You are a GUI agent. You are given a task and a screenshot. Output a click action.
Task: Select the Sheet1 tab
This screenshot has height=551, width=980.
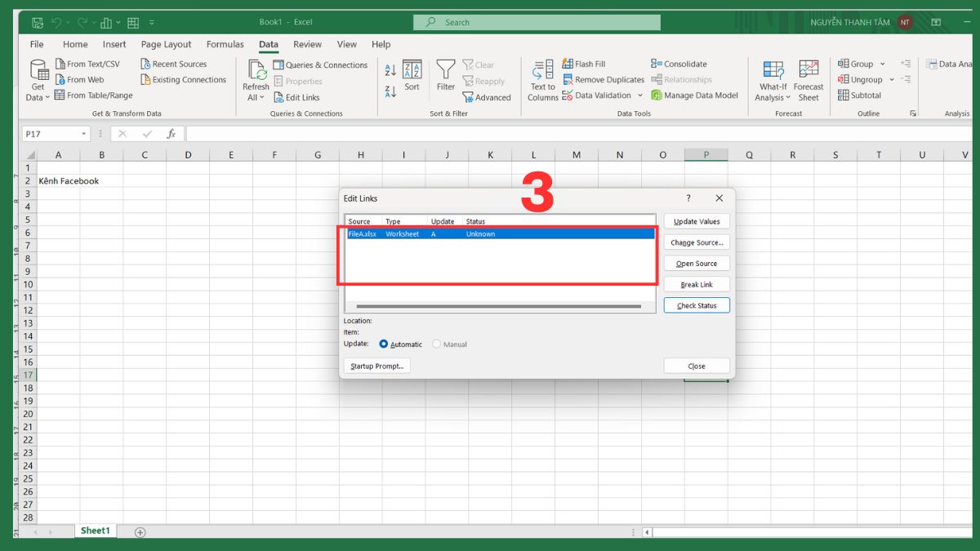click(95, 531)
